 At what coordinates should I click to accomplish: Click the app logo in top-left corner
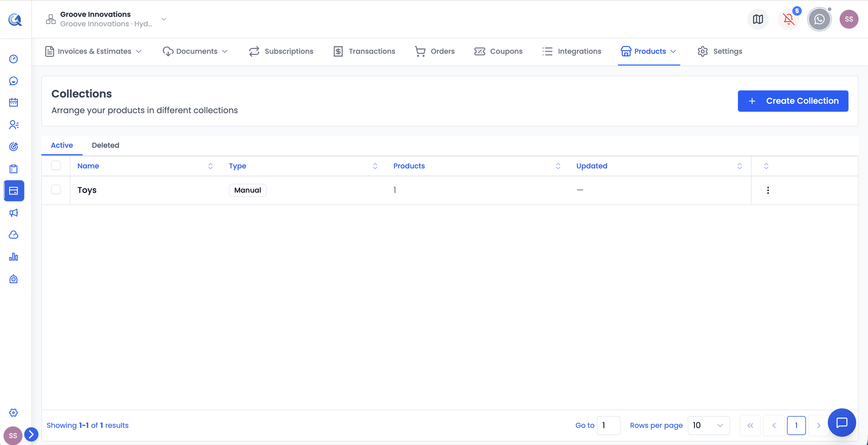[15, 19]
